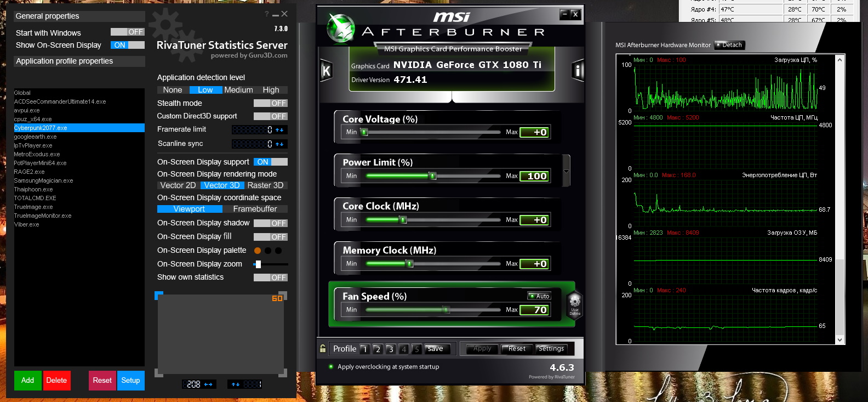The width and height of the screenshot is (868, 402).
Task: Click the Fan Speed slider handle
Action: [447, 310]
